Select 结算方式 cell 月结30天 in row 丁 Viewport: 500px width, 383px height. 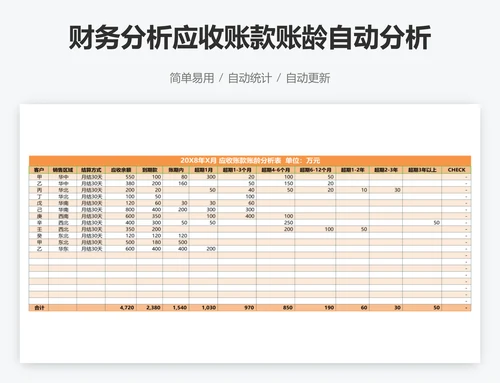click(92, 197)
